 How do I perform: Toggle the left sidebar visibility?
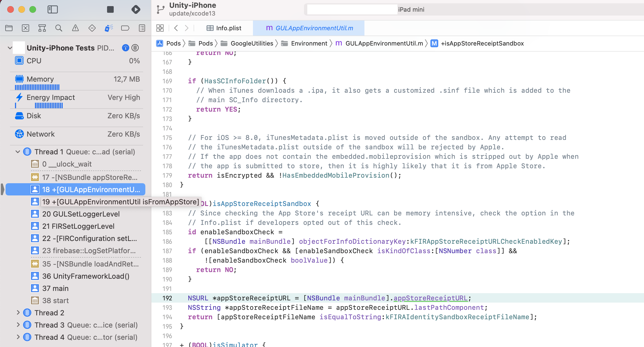point(53,9)
